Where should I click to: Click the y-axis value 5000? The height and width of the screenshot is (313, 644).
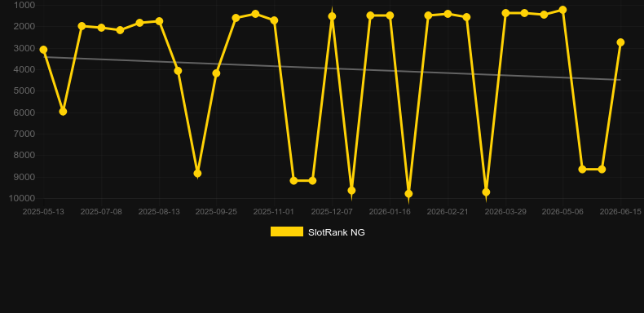click(x=24, y=90)
